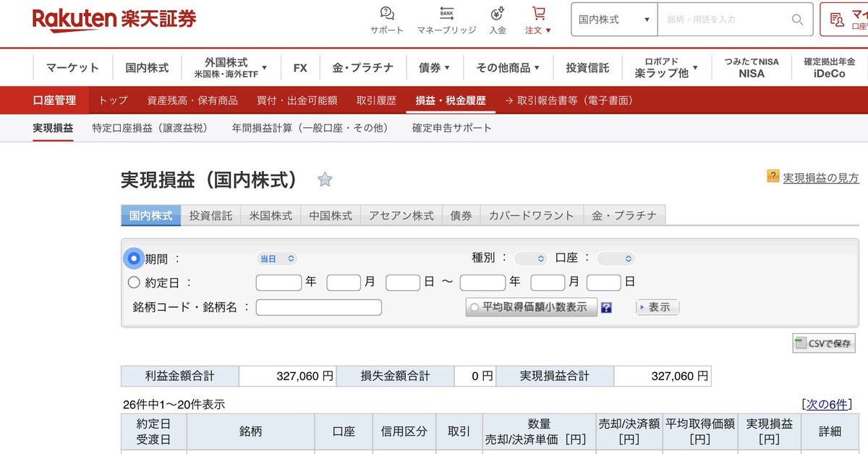Click the Rakuten 楽天証券 logo
This screenshot has height=454, width=868.
[x=114, y=20]
